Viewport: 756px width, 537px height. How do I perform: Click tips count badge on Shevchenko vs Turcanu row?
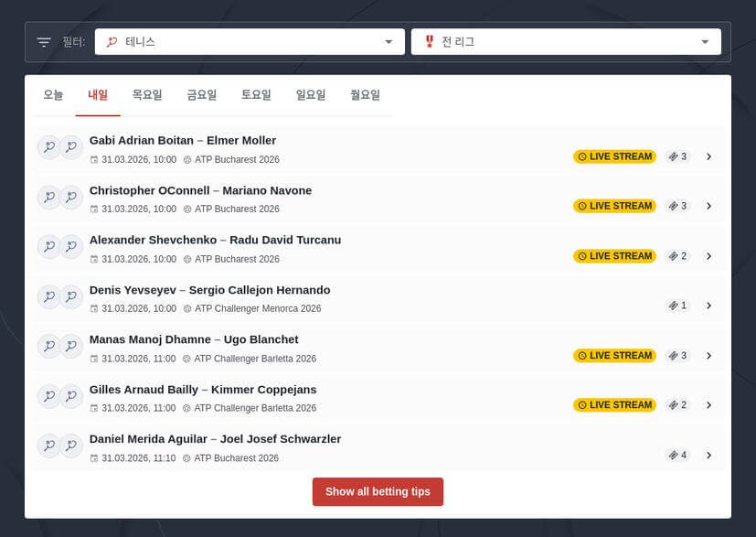tap(677, 256)
